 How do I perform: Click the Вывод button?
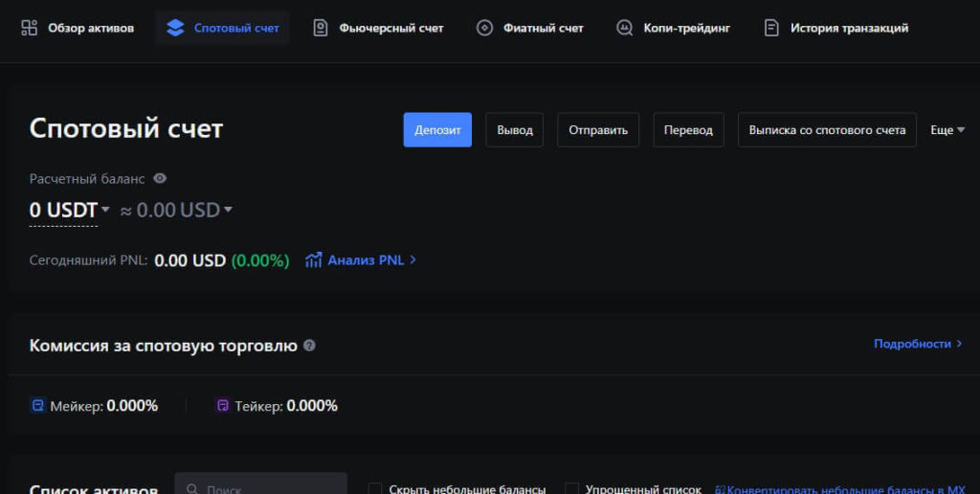pos(515,130)
